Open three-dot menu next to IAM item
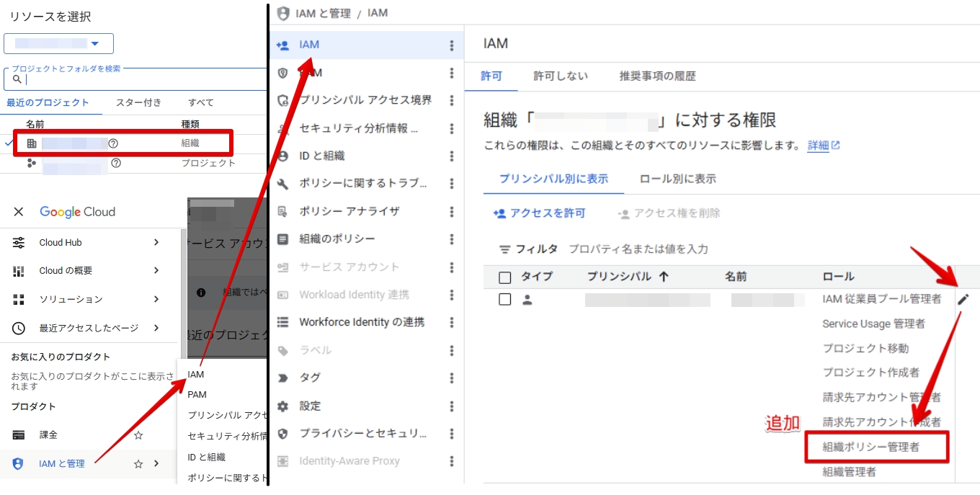Viewport: 980px width, 495px height. tap(452, 45)
